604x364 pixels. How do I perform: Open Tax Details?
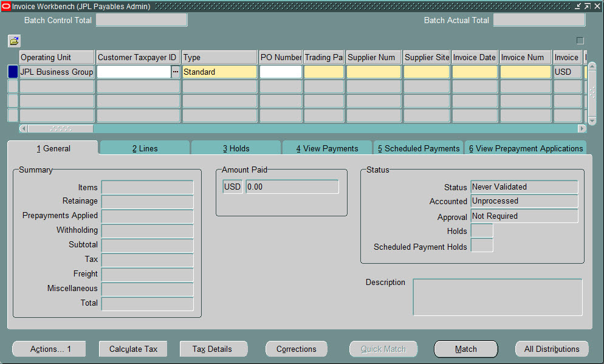213,349
